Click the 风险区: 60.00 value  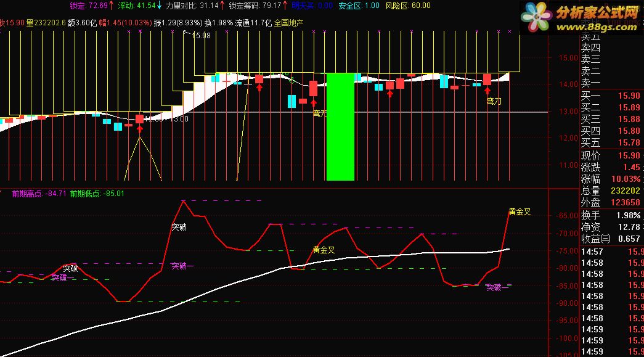408,6
